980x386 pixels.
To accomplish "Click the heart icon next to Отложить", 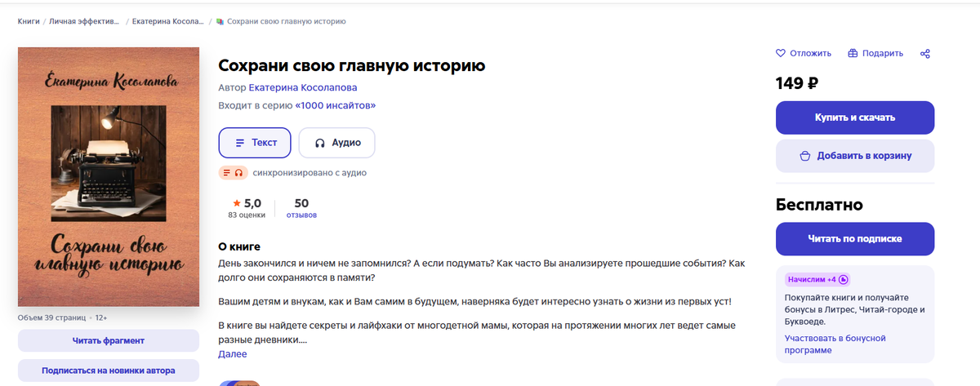I will pyautogui.click(x=781, y=54).
